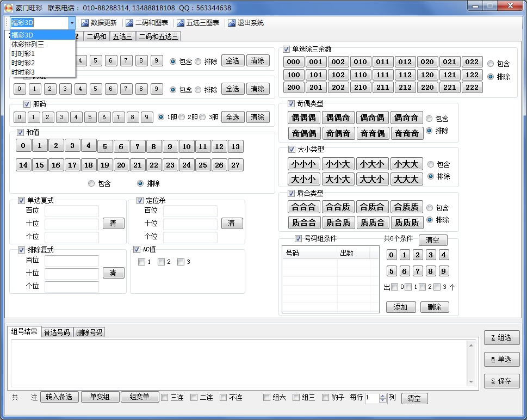Screen dimensions: 527x420
Task: Click the 数据更新 toolbar icon
Action: (x=84, y=23)
